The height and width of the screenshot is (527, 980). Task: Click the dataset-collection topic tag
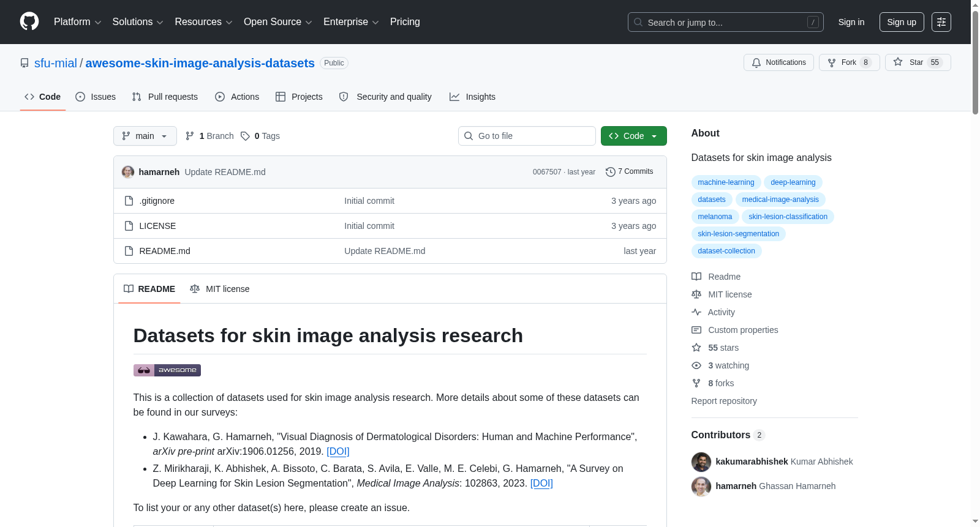[x=726, y=251]
